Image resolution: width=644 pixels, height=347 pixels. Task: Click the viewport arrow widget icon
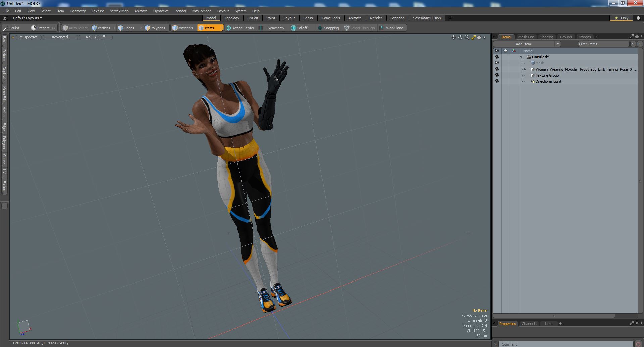484,37
